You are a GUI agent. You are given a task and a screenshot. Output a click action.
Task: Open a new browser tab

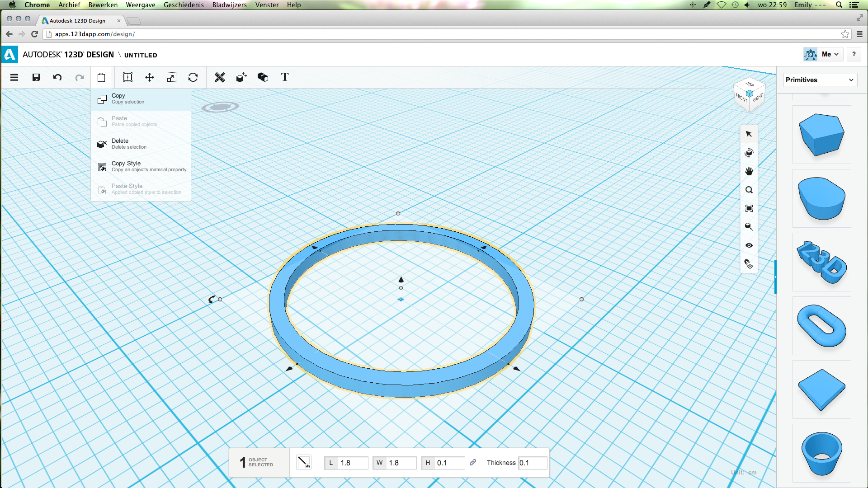(x=134, y=21)
